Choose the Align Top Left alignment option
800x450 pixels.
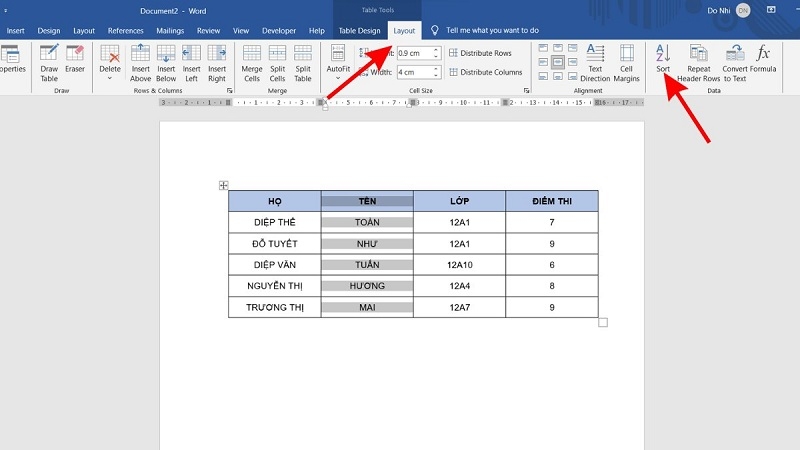pyautogui.click(x=544, y=48)
